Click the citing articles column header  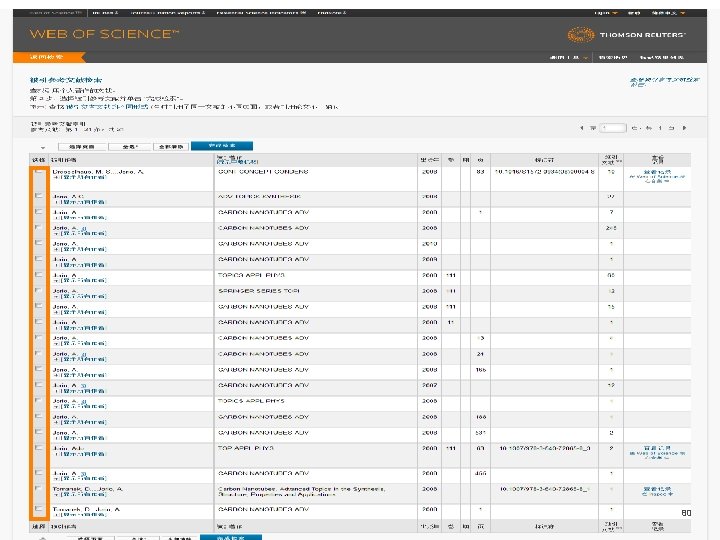click(611, 159)
